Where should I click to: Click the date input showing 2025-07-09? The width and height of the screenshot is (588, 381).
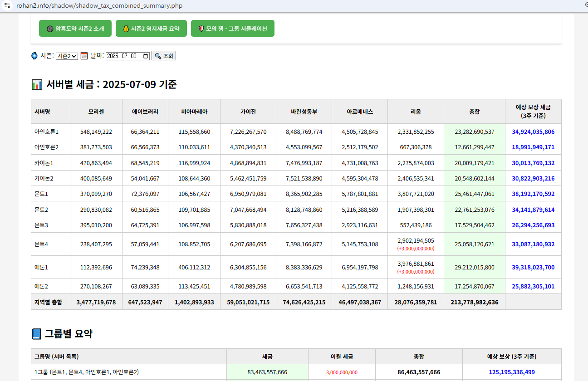(122, 56)
